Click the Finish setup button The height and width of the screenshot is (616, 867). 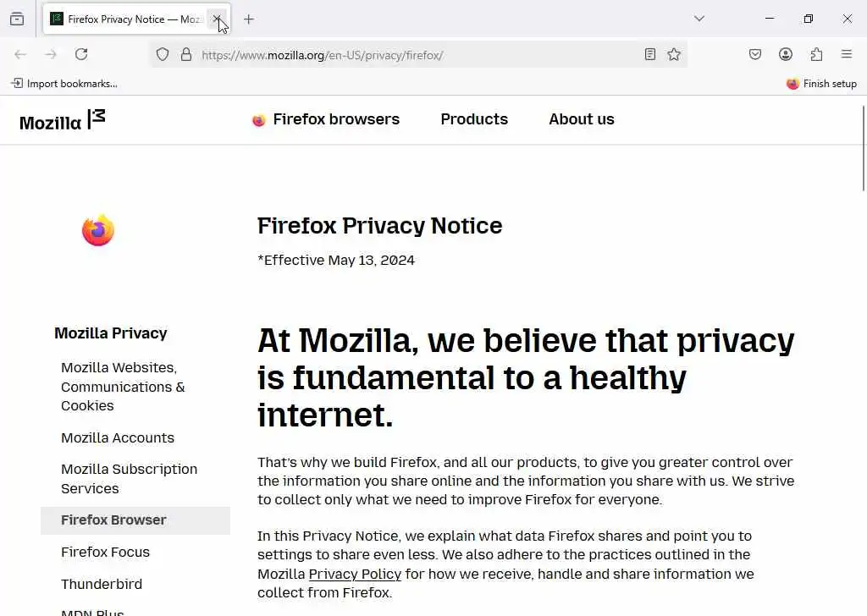[821, 84]
